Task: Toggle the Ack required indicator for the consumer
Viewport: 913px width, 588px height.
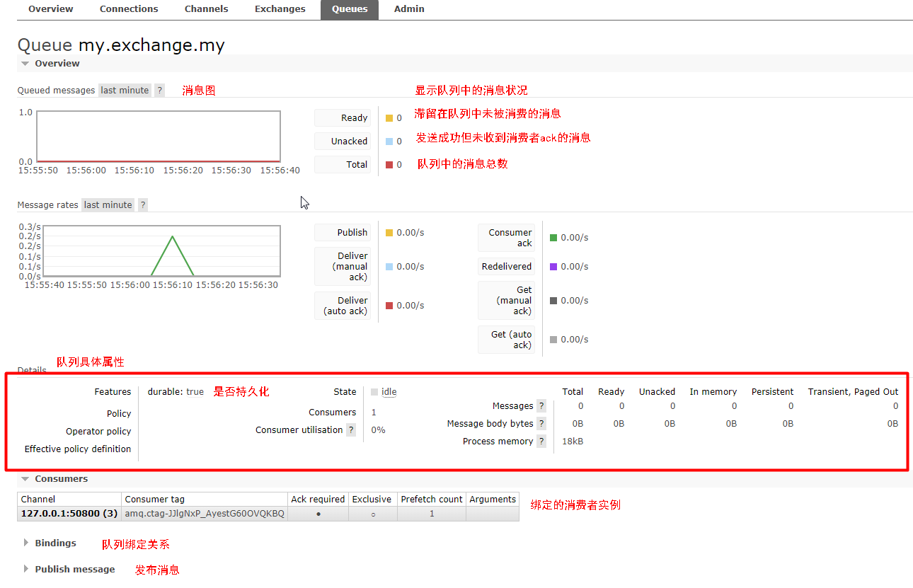Action: tap(318, 513)
